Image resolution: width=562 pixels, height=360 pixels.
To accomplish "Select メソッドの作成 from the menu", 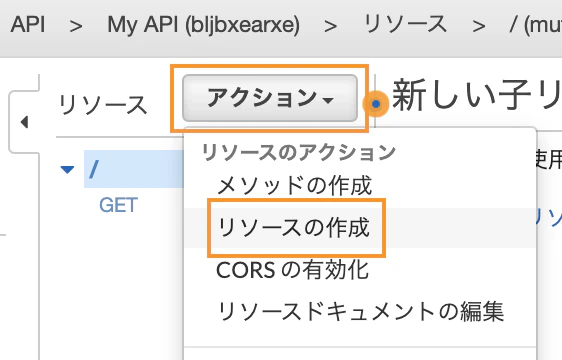I will (x=294, y=186).
